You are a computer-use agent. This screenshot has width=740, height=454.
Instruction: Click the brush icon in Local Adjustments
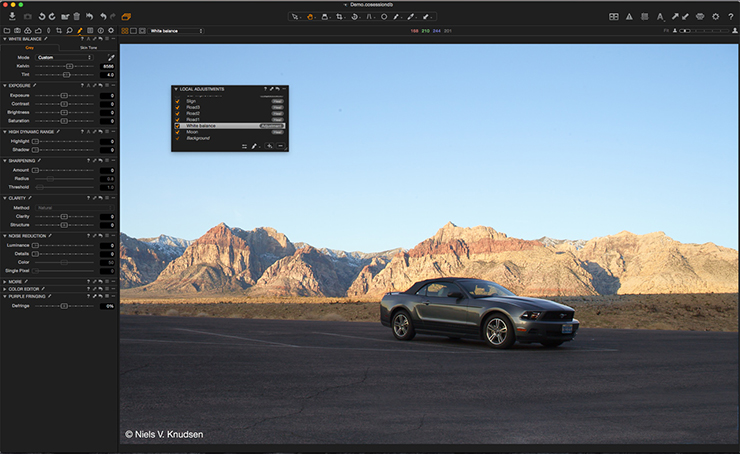254,146
